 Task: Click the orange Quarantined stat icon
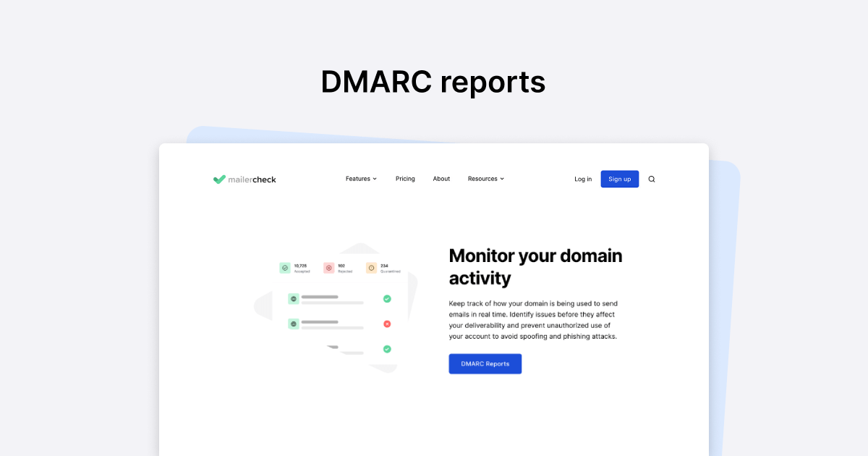371,268
